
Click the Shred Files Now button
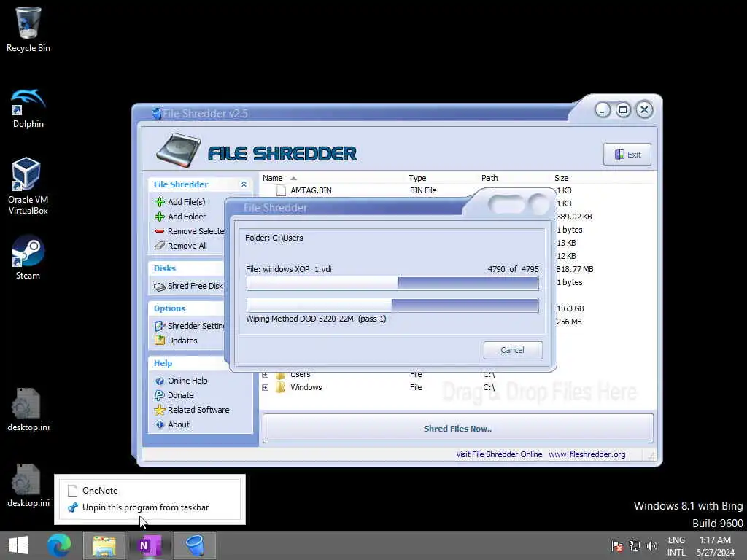pos(457,429)
